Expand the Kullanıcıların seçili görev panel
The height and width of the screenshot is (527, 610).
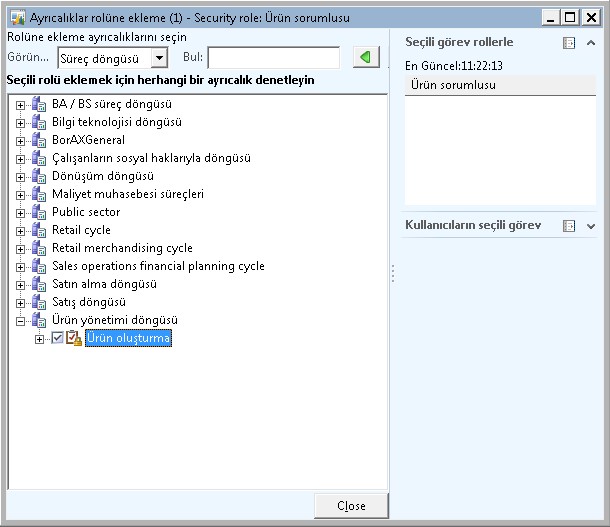591,226
